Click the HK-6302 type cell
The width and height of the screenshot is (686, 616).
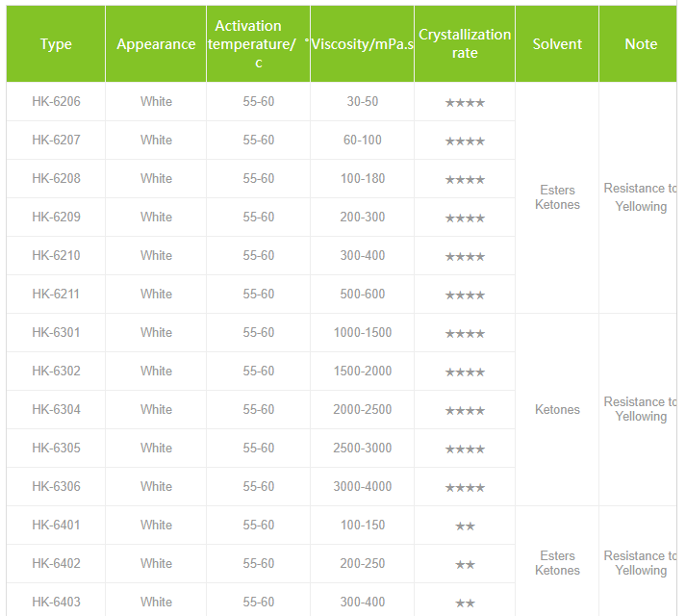click(56, 372)
